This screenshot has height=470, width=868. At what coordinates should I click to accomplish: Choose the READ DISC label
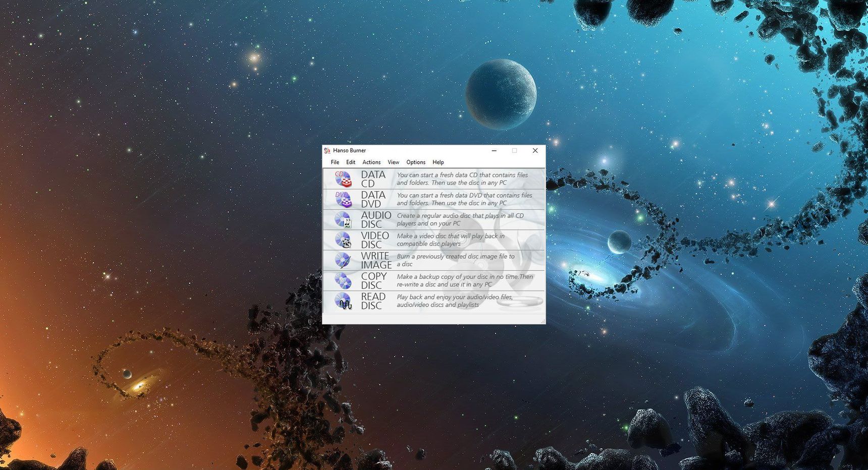373,301
